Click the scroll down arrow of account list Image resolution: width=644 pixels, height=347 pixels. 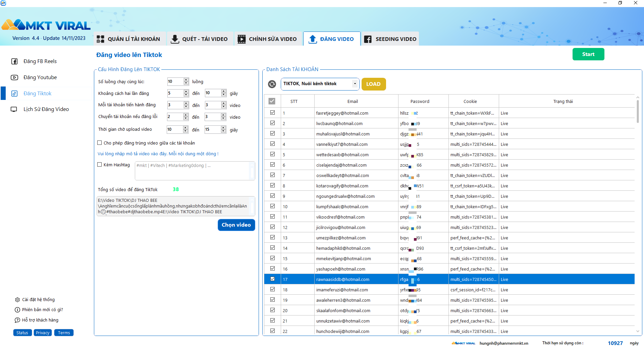(x=638, y=332)
